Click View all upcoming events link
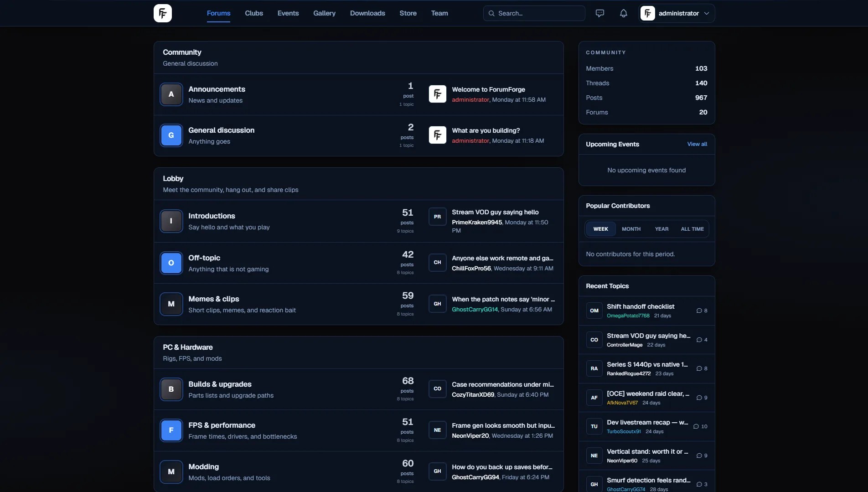Image resolution: width=868 pixels, height=492 pixels. (697, 144)
